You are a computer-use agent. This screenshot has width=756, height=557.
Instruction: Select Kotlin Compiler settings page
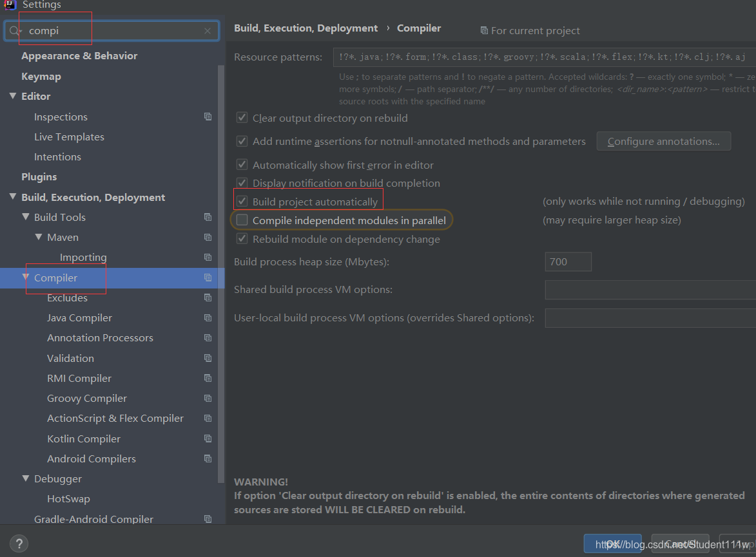point(83,439)
